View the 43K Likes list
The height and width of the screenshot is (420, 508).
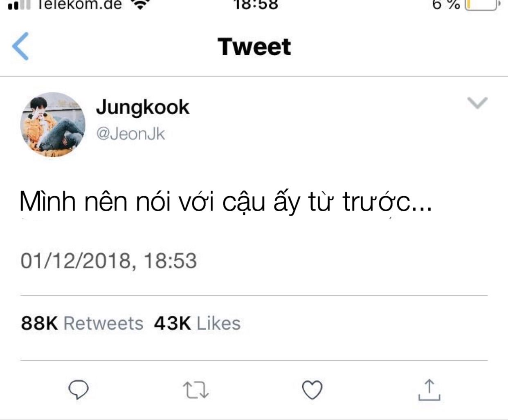tap(197, 323)
